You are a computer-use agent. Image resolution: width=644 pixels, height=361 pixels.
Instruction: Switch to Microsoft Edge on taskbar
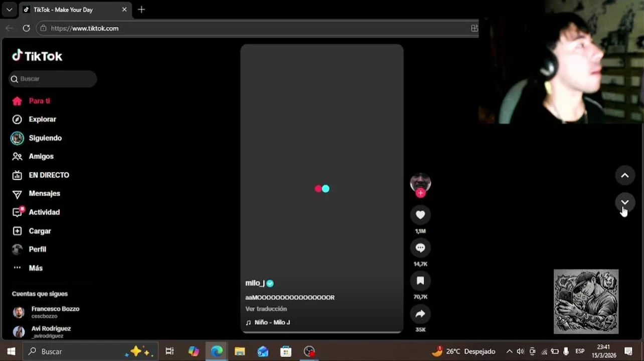[217, 351]
